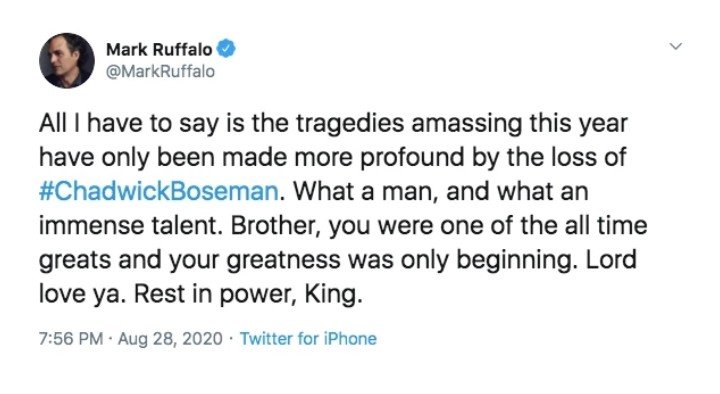Screen dimensions: 720x394
Task: Click the sentence "Rest in power, King."
Action: pos(248,294)
